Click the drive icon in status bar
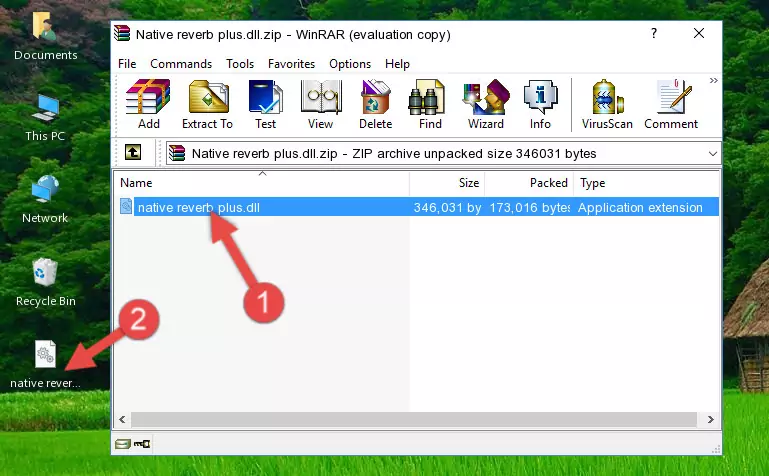Image resolution: width=769 pixels, height=476 pixels. point(123,444)
